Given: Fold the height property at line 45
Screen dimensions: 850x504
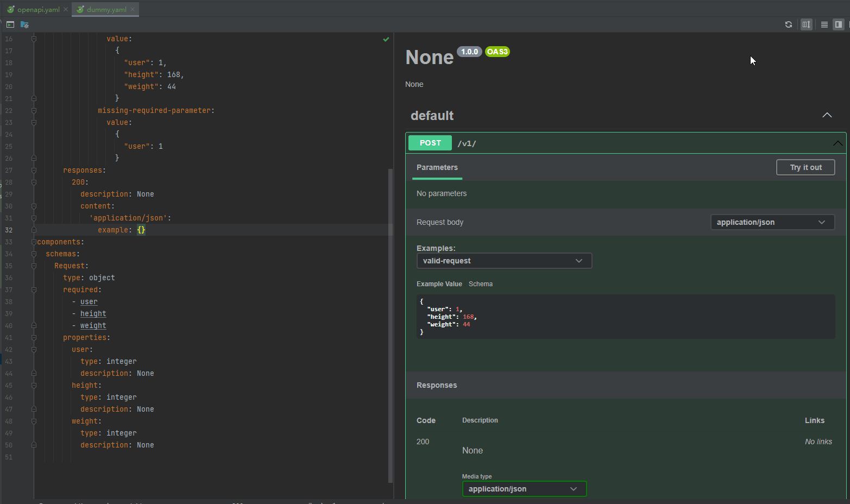Looking at the screenshot, I should [34, 386].
